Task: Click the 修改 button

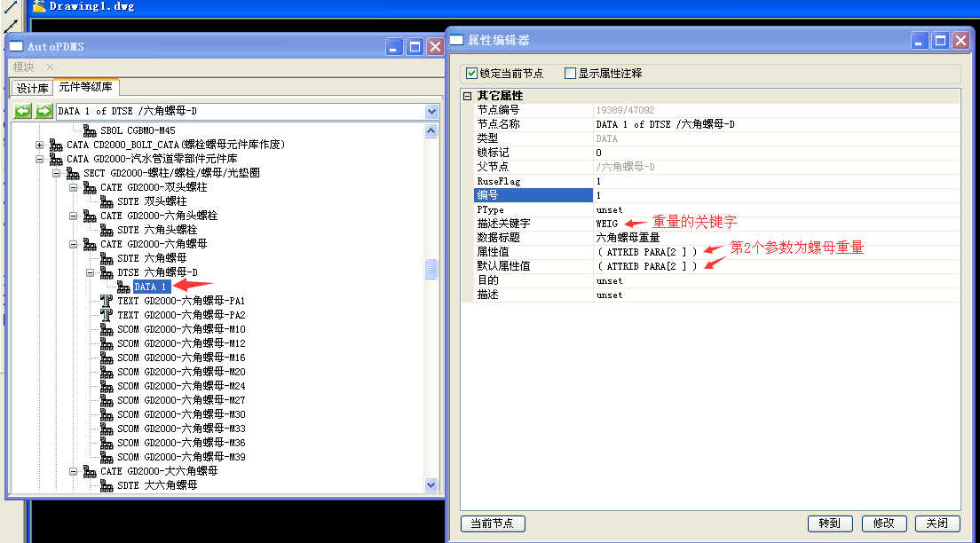Action: pyautogui.click(x=883, y=523)
